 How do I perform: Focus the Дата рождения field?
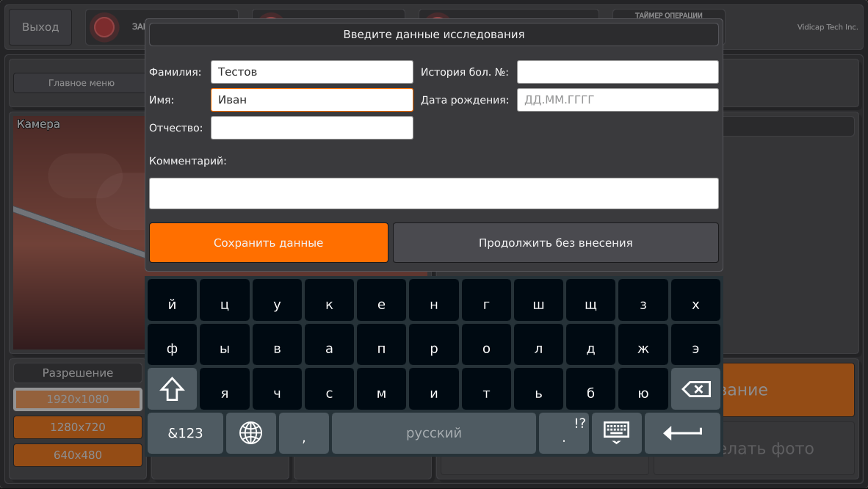tap(618, 100)
